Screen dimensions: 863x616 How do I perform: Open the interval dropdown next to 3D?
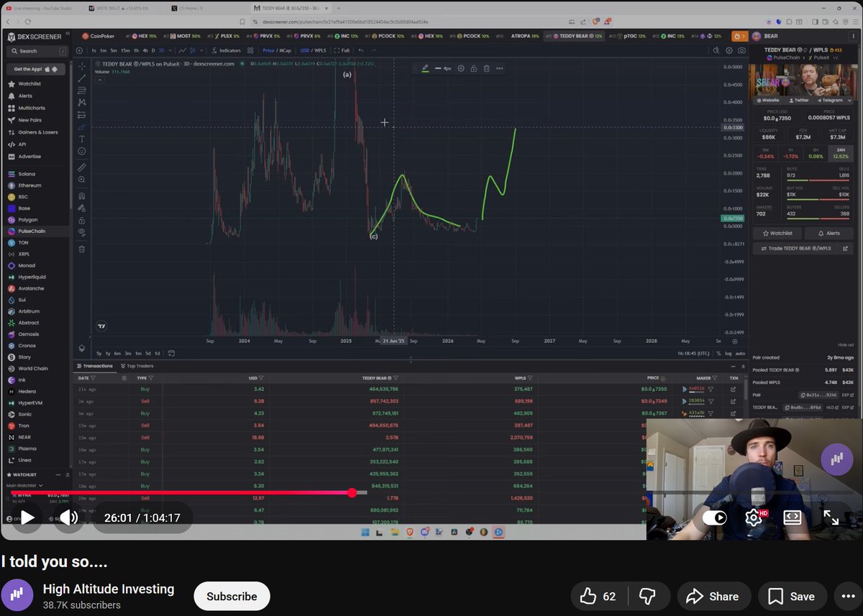[170, 51]
